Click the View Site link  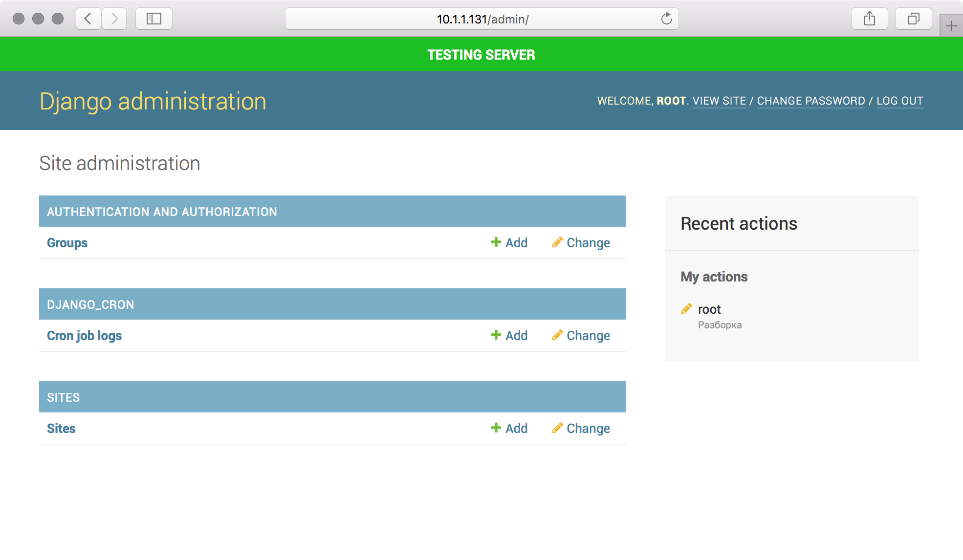pyautogui.click(x=719, y=101)
